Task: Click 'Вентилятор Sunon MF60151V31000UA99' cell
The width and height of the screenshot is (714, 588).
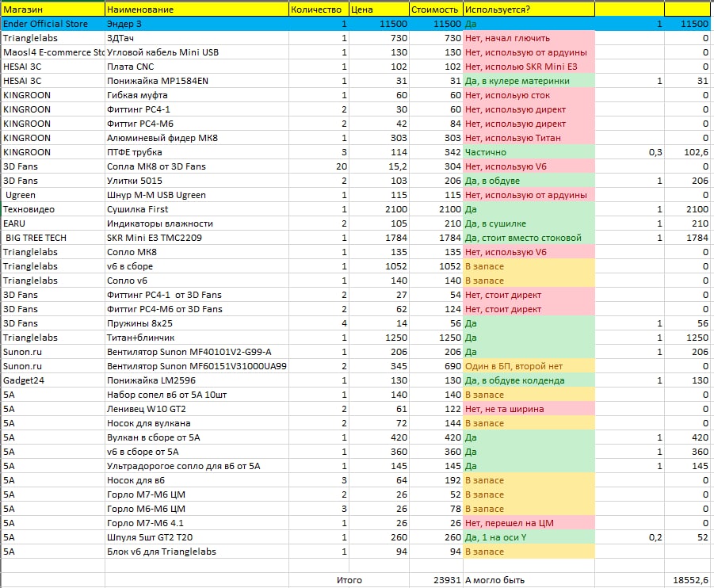Action: 197,366
